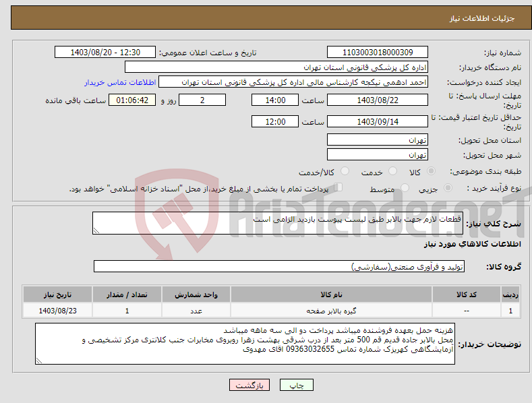Click item name cell گیره بالابر صفحه
The width and height of the screenshot is (532, 403).
pos(331,311)
